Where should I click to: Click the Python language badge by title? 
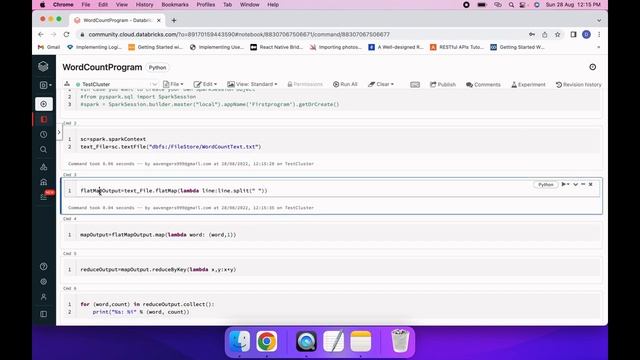(158, 67)
